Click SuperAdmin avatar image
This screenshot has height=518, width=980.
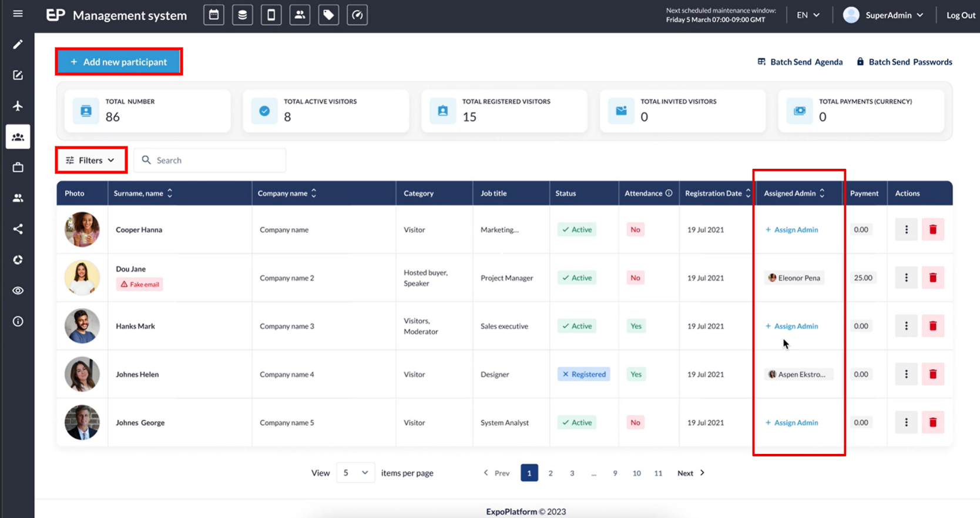tap(851, 15)
